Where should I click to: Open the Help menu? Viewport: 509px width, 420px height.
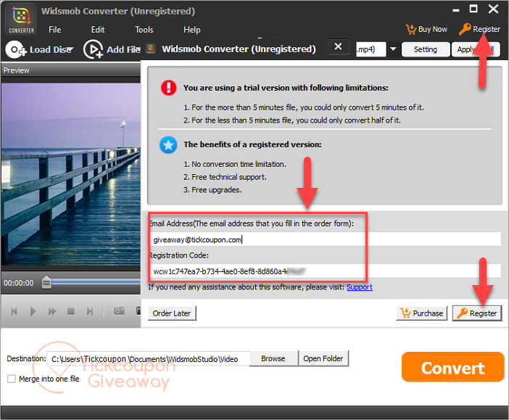point(192,30)
